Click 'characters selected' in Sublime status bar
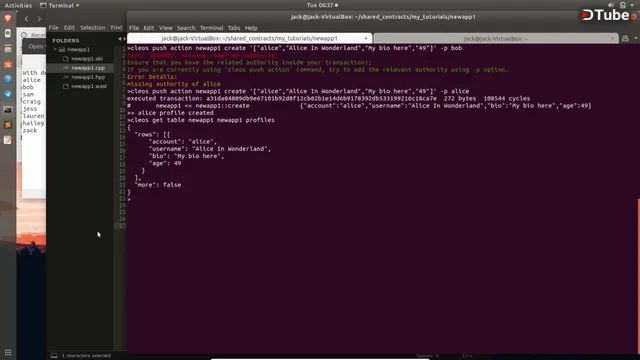640x360 pixels. point(87,356)
